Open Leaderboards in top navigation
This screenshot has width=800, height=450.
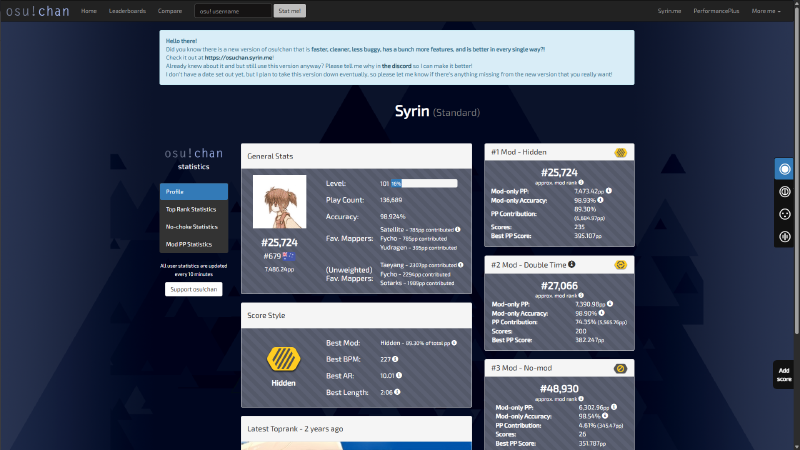127,11
